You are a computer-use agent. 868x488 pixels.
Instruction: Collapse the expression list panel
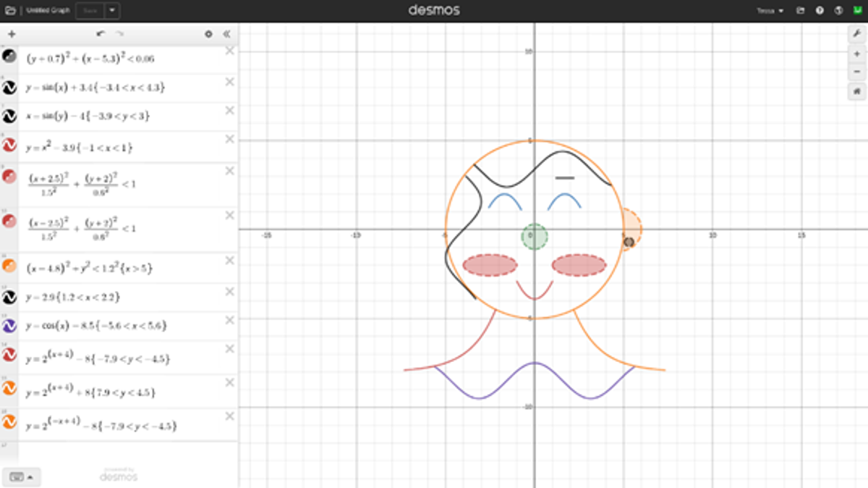click(226, 34)
